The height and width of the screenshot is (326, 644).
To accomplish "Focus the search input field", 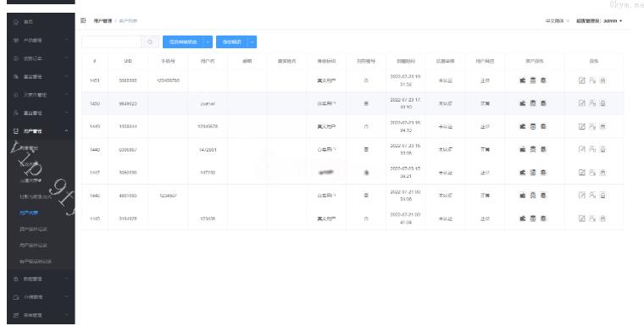I will [x=111, y=41].
